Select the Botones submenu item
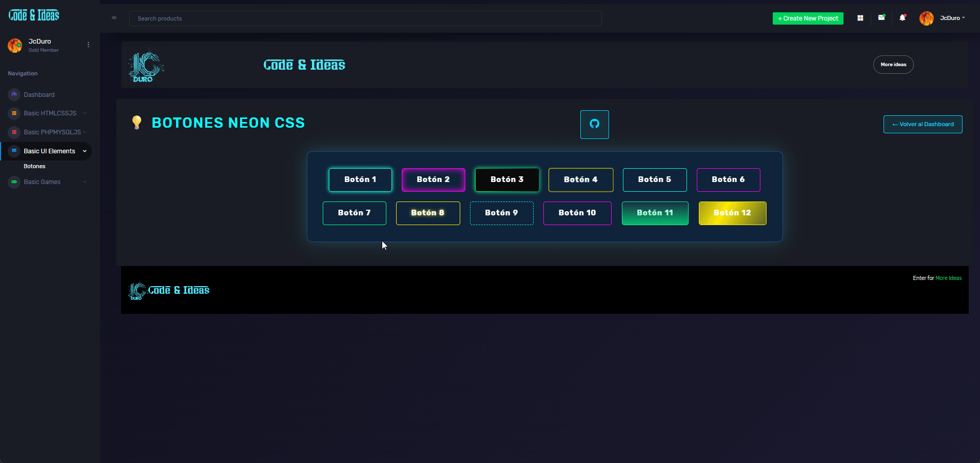Image resolution: width=980 pixels, height=463 pixels. [x=34, y=167]
